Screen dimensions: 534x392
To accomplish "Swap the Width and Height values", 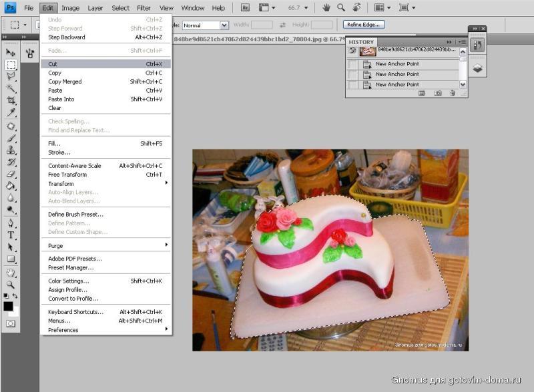I will pos(282,25).
